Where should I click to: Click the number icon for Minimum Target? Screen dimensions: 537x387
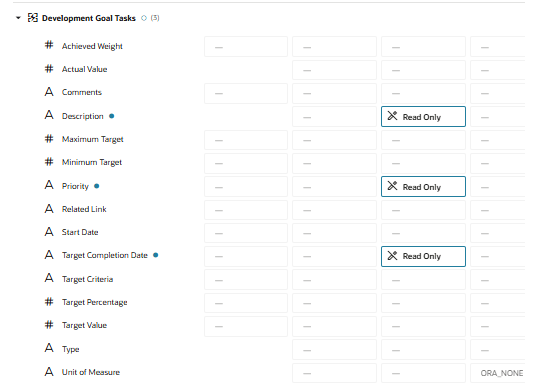[x=49, y=162]
